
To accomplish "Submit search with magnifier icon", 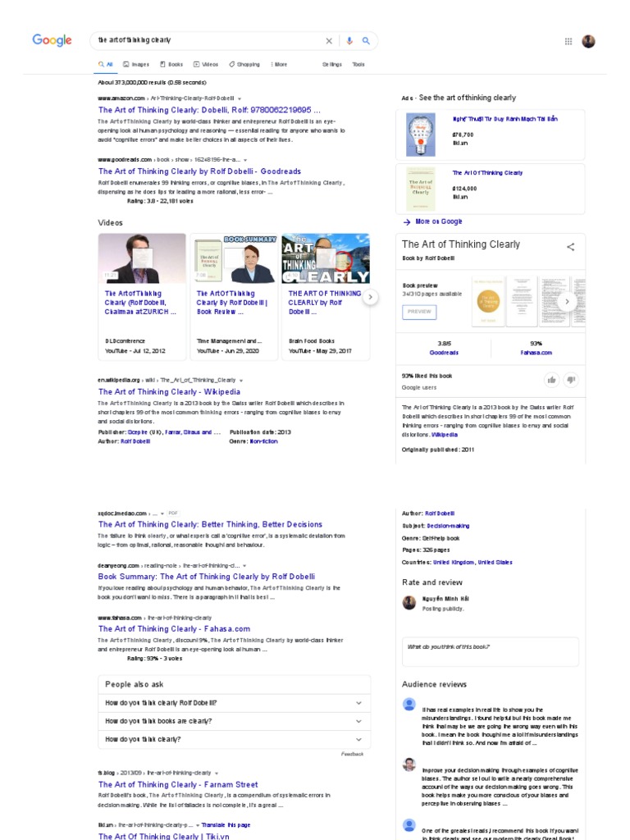I will [x=366, y=41].
